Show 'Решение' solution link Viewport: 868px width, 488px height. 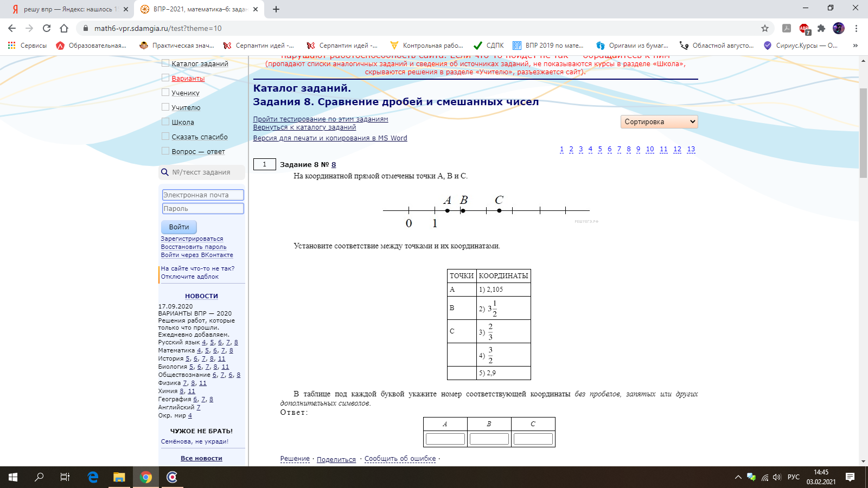[x=295, y=459]
